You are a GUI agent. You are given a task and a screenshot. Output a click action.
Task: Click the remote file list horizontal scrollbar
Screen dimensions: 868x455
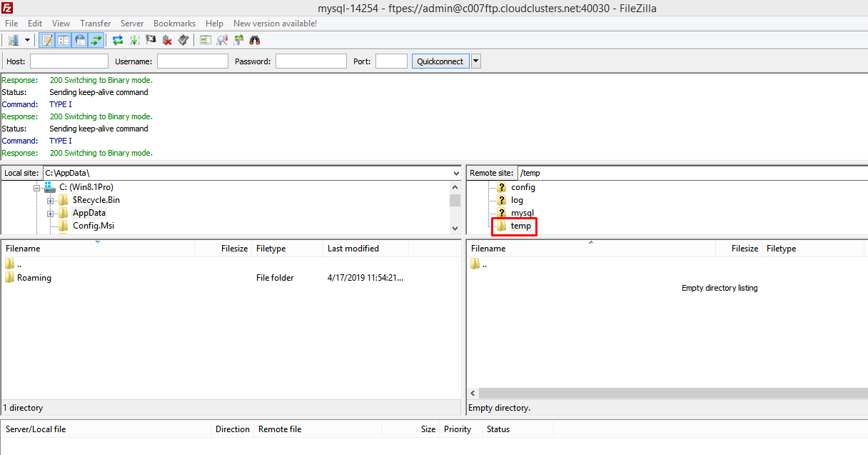point(671,394)
